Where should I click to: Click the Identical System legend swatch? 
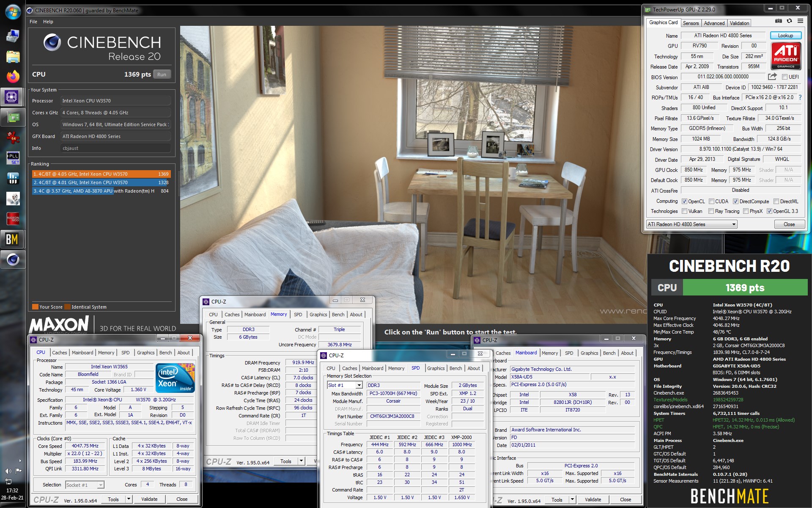click(x=67, y=307)
